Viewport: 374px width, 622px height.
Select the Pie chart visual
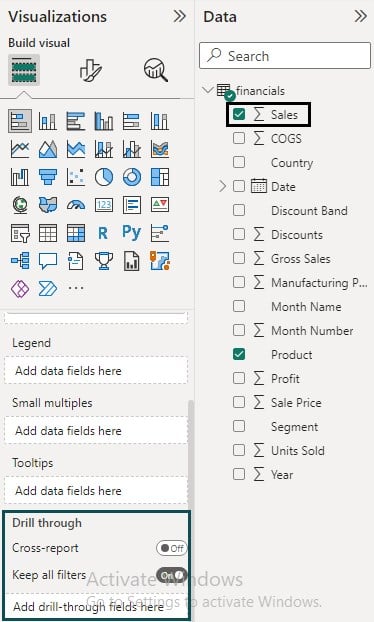coord(104,177)
